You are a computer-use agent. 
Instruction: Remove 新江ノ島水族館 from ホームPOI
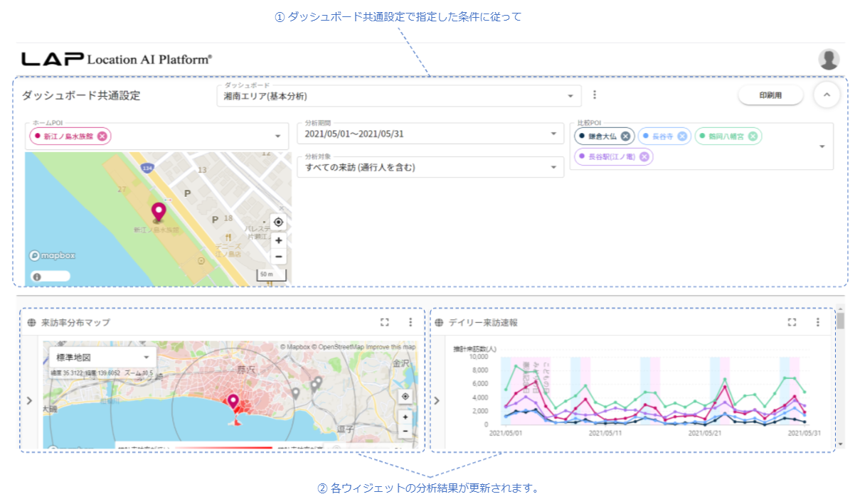tap(102, 136)
